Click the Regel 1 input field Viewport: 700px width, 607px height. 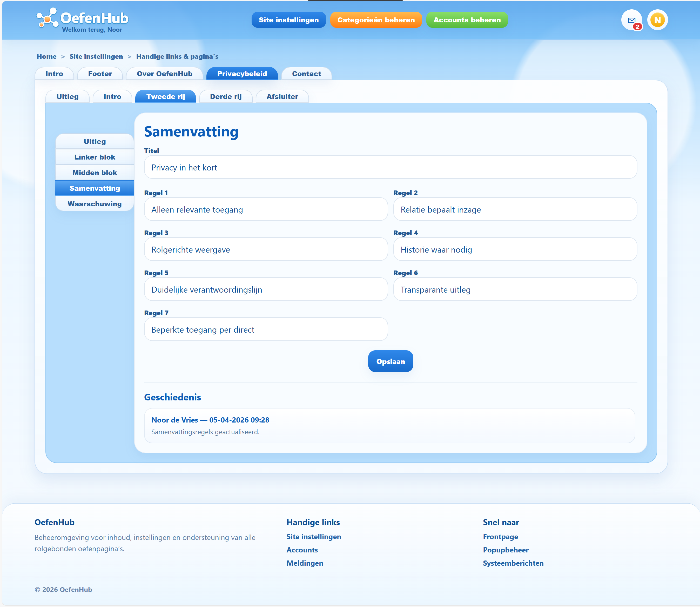pos(266,209)
